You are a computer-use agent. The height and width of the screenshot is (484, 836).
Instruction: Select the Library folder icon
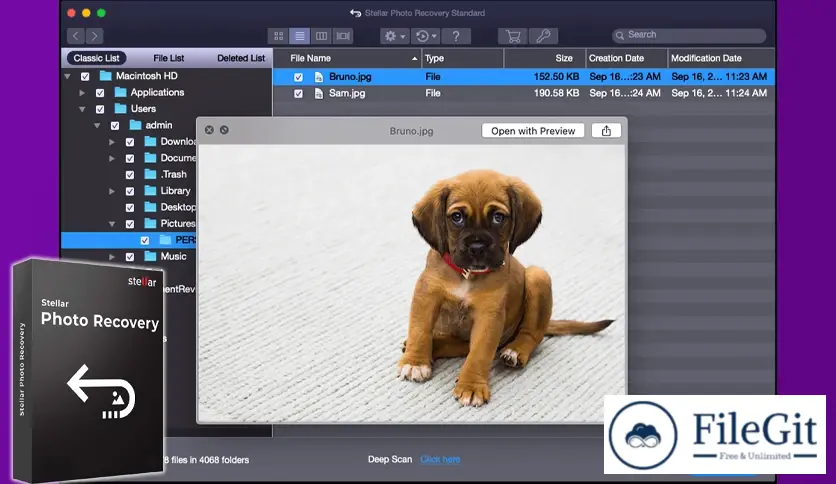[150, 190]
